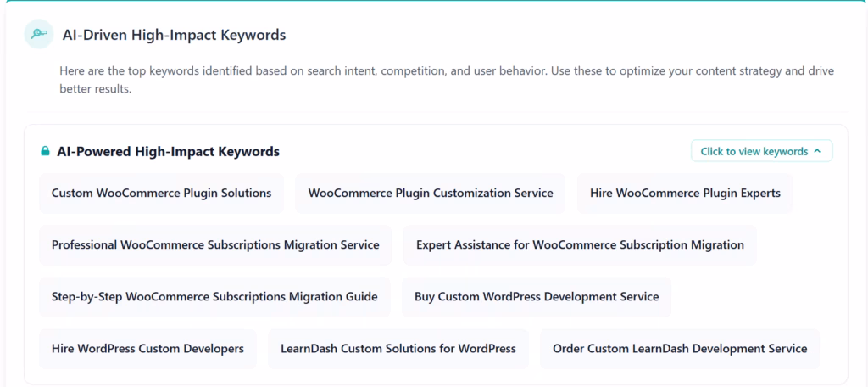Click the 'AI-Driven High-Impact Keywords' heading
Screen dimensions: 868x387
(174, 35)
